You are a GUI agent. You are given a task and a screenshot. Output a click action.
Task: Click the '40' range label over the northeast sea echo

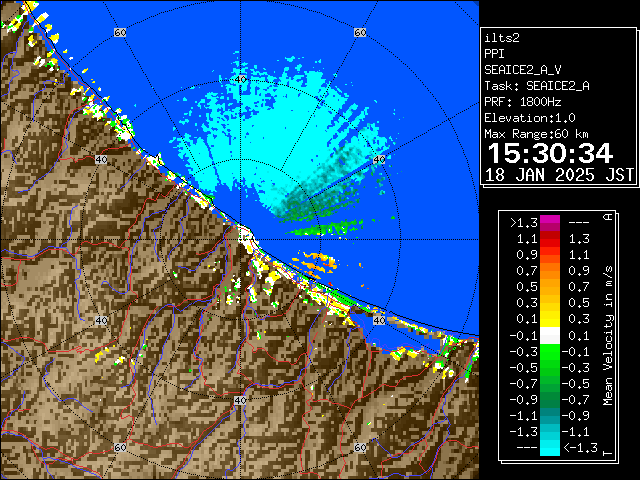pyautogui.click(x=379, y=160)
